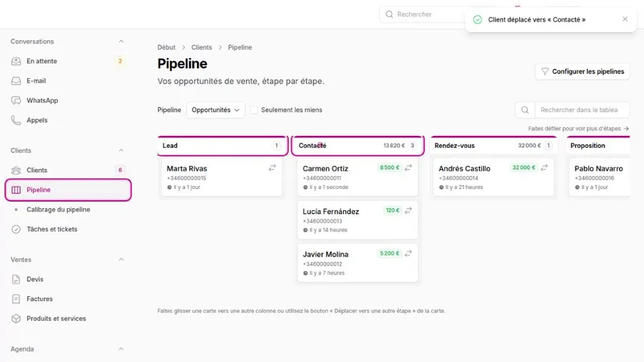Click the move-stage icon on Javier Molina card
644x362 pixels.
[408, 253]
